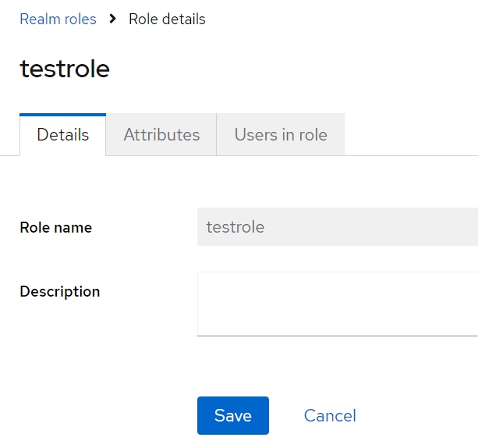Image resolution: width=478 pixels, height=448 pixels.
Task: Go back to Realm roles breadcrumb
Action: [x=58, y=19]
